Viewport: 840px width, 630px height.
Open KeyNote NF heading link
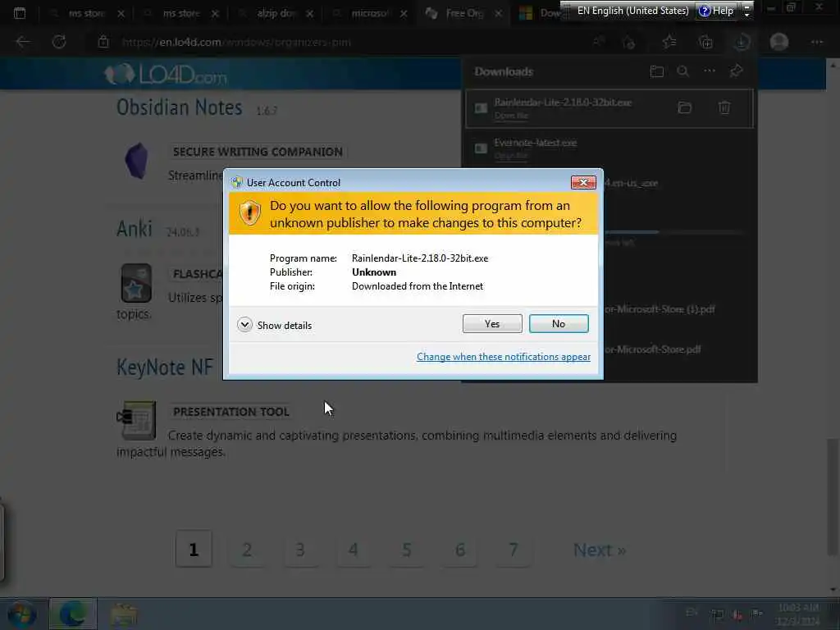coord(165,367)
